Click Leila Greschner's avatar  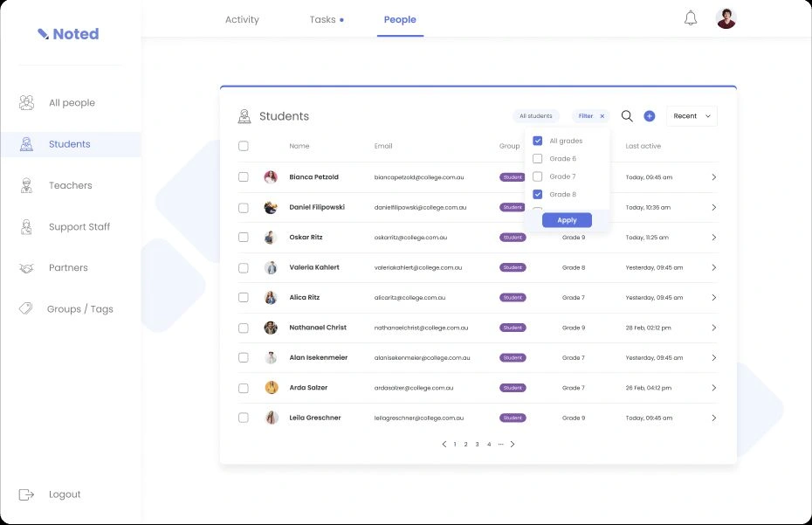(x=272, y=418)
